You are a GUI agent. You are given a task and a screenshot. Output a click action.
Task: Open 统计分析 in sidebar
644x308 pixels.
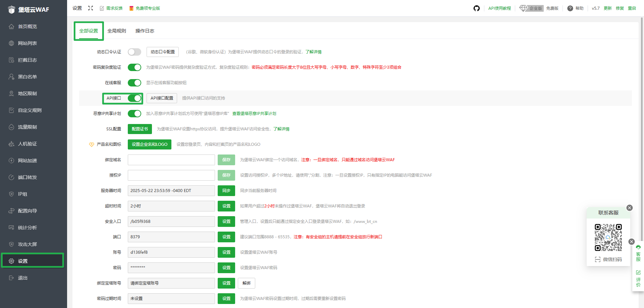[x=28, y=228]
